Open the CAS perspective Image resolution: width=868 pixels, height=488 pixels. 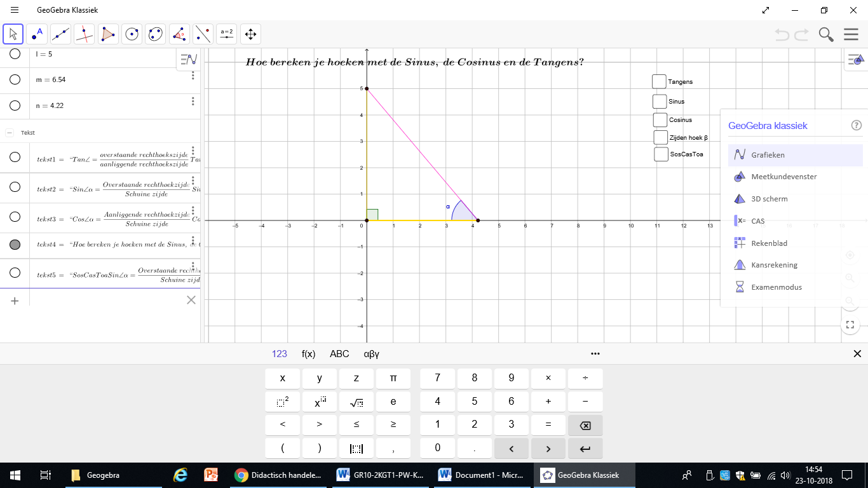[757, 221]
